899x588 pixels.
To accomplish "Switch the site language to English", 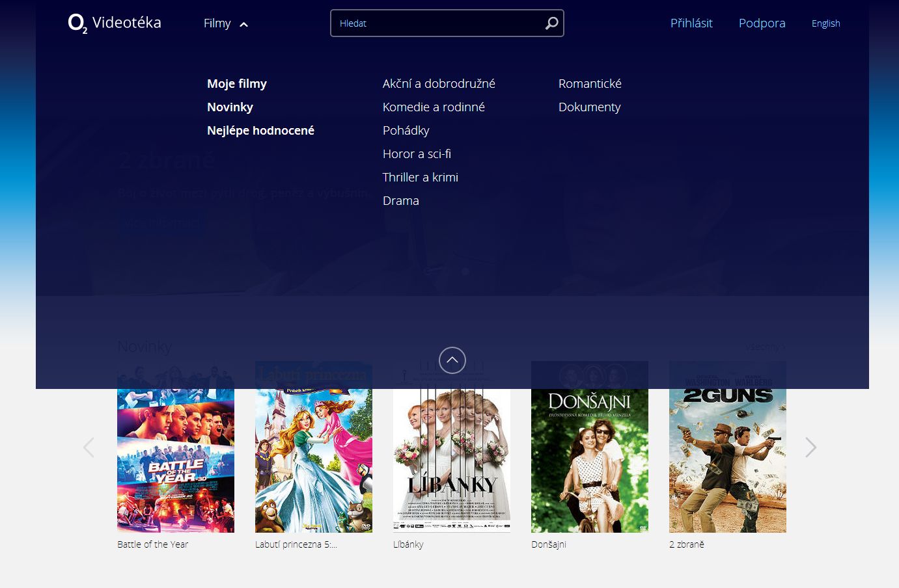I will (x=825, y=23).
